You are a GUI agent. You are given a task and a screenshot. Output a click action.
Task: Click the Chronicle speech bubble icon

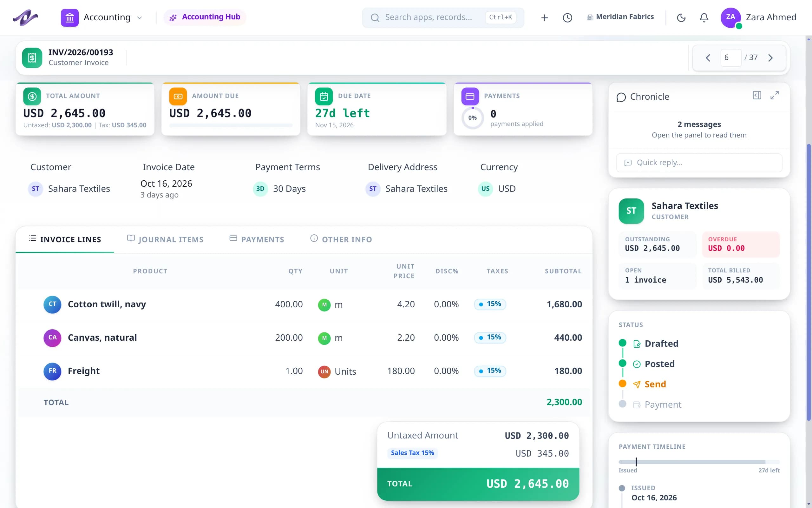point(621,97)
